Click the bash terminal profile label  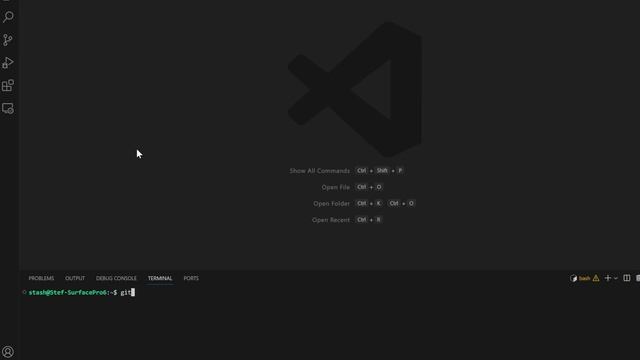(584, 278)
